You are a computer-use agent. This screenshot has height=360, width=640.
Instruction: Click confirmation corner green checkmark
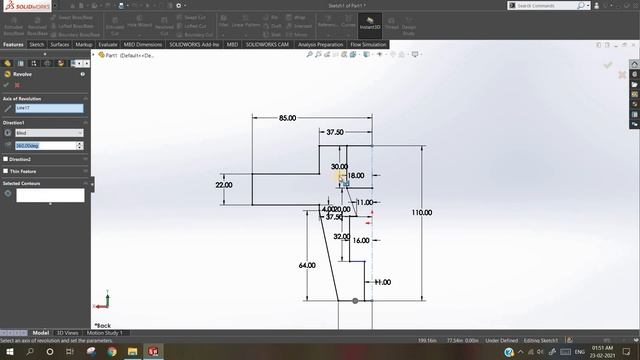point(608,65)
